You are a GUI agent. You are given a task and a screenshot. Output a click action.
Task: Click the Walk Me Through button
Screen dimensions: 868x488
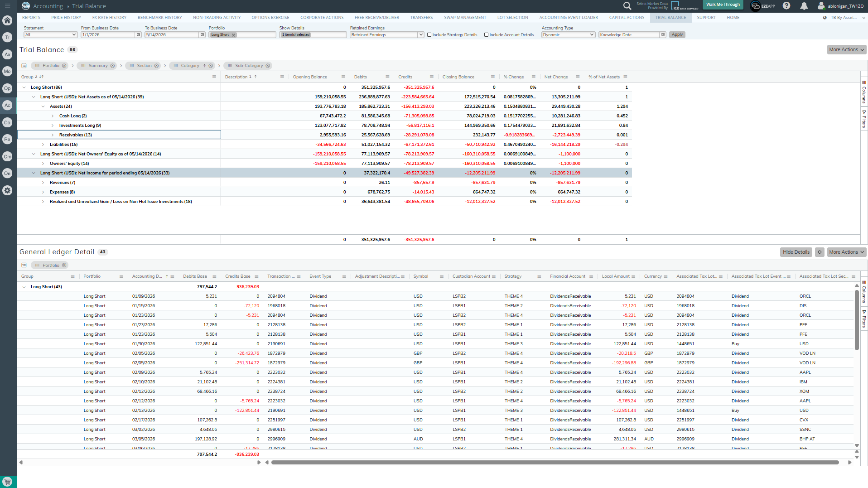coord(723,5)
